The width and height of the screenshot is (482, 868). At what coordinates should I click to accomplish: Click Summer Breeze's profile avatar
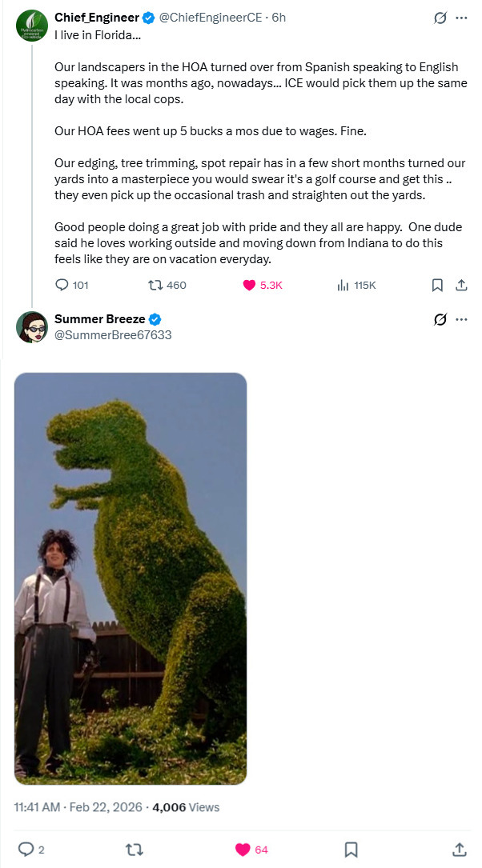tap(32, 327)
